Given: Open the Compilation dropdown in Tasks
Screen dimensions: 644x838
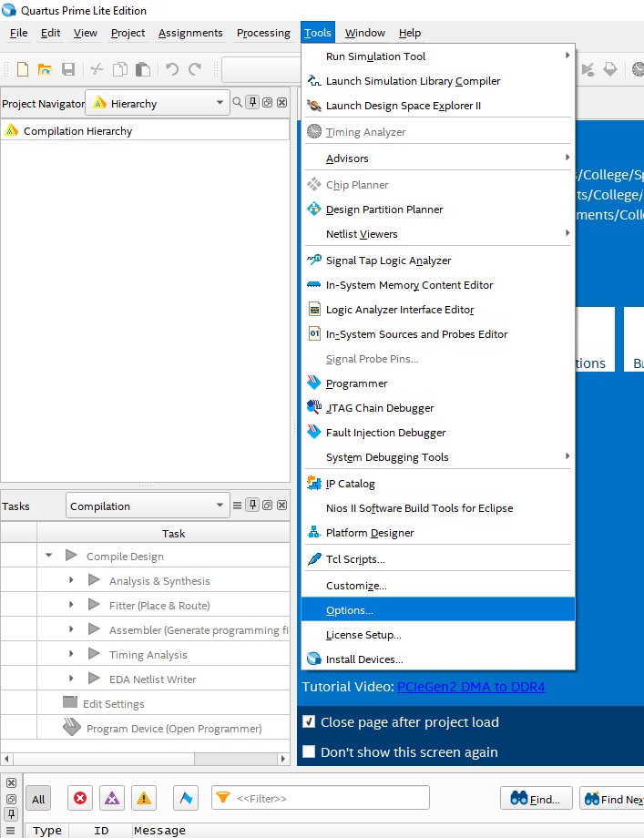Looking at the screenshot, I should coord(148,505).
